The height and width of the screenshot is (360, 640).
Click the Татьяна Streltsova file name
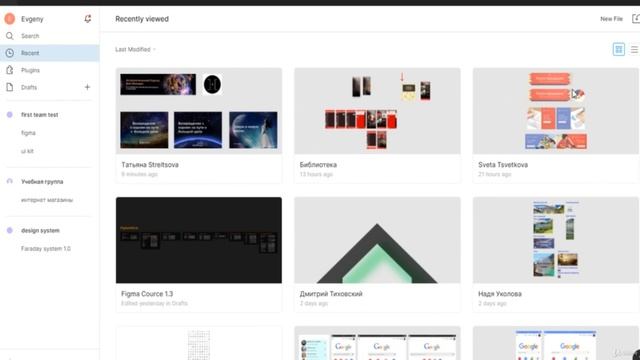pos(150,165)
